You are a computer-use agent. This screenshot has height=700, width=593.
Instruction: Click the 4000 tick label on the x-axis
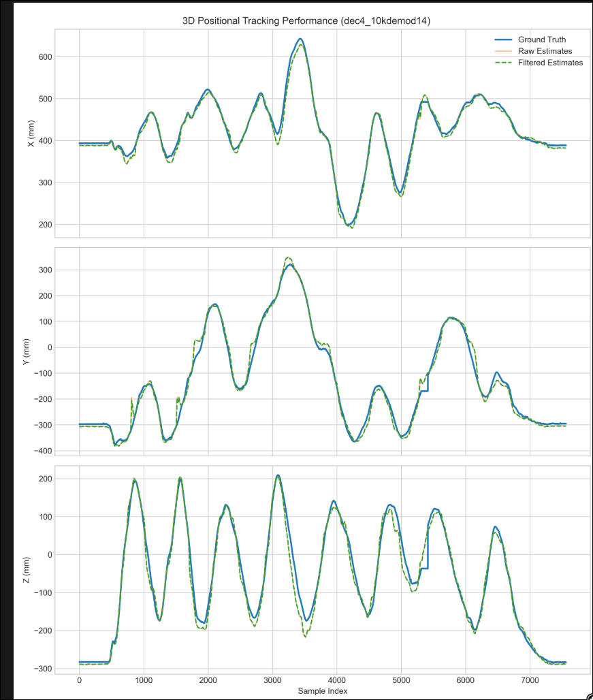coord(337,679)
